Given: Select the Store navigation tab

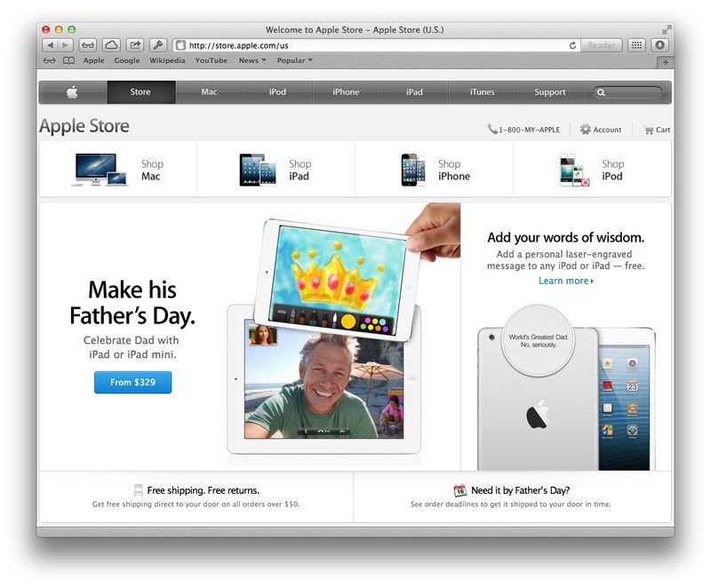Looking at the screenshot, I should click(141, 92).
